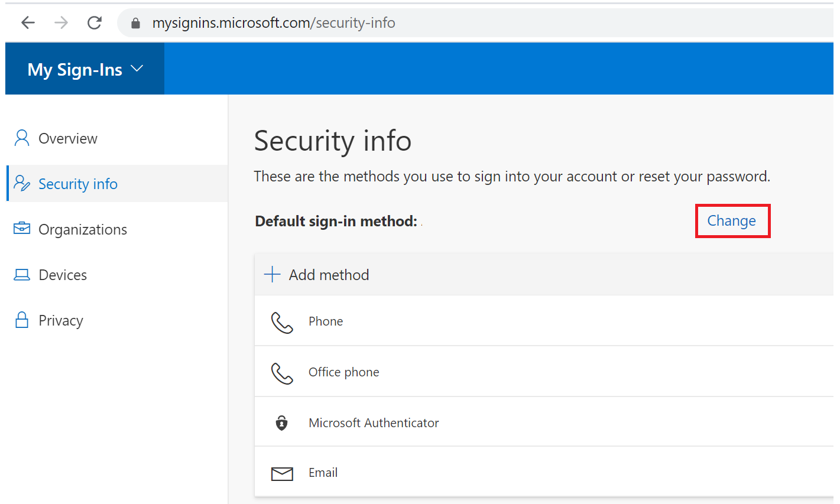Click the Microsoft Authenticator lock icon
The image size is (840, 504).
coord(282,423)
